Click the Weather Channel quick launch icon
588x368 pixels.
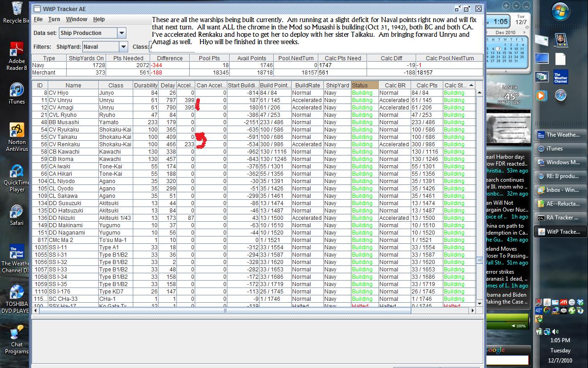click(x=560, y=76)
